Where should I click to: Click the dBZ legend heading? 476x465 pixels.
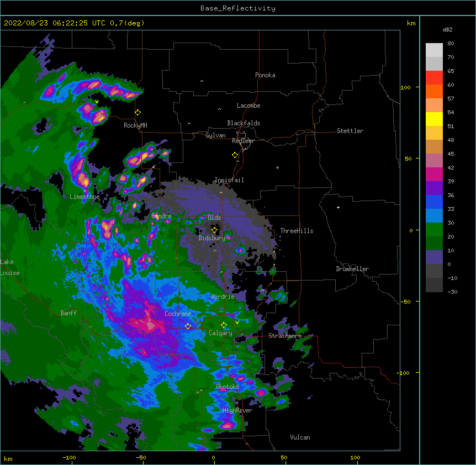447,29
